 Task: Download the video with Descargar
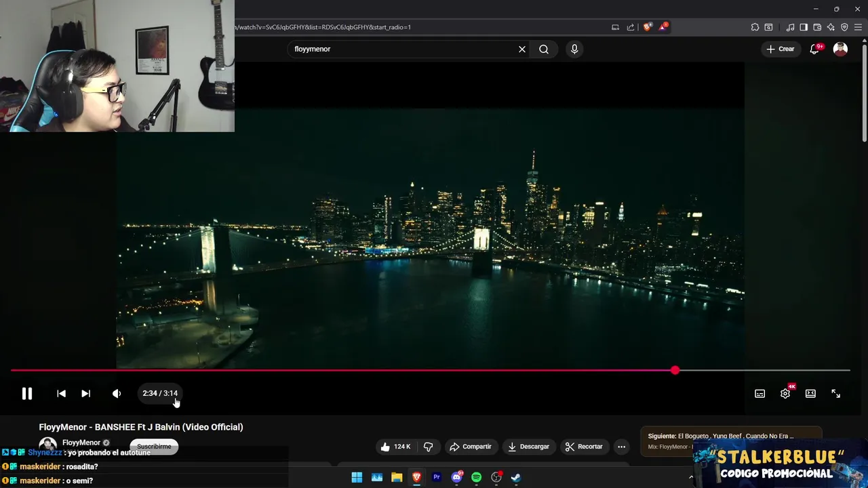[528, 447]
